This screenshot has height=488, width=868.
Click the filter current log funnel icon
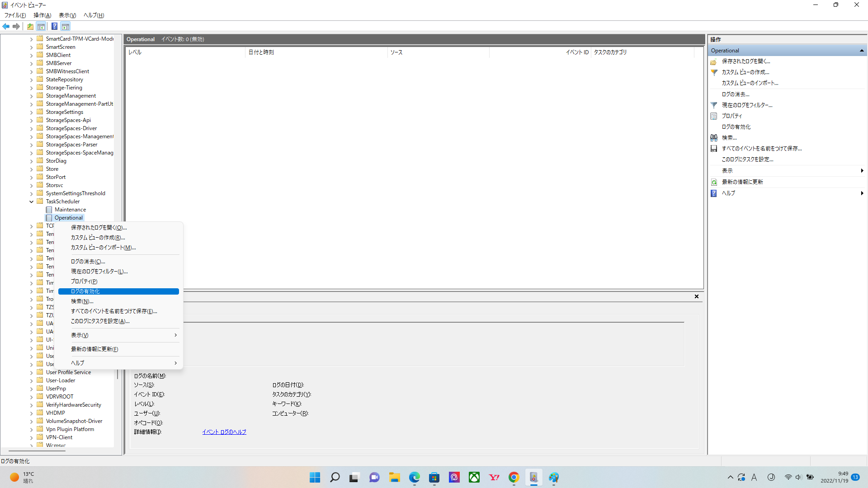point(714,105)
